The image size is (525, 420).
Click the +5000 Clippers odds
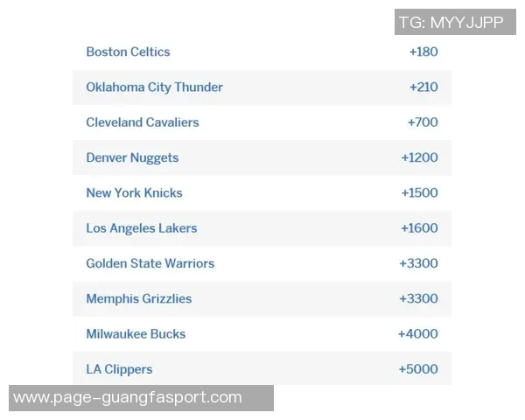[418, 369]
